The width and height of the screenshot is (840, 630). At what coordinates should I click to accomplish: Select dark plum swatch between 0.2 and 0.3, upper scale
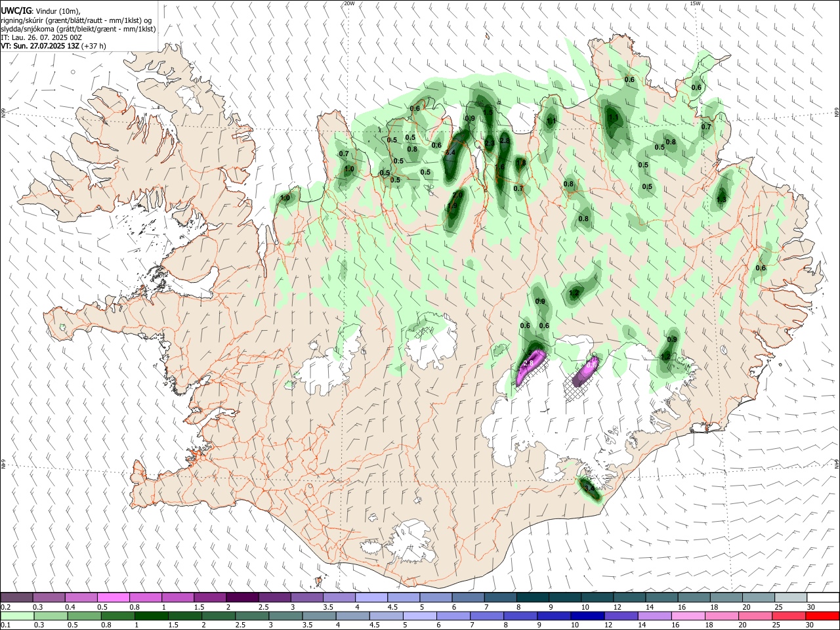point(16,598)
